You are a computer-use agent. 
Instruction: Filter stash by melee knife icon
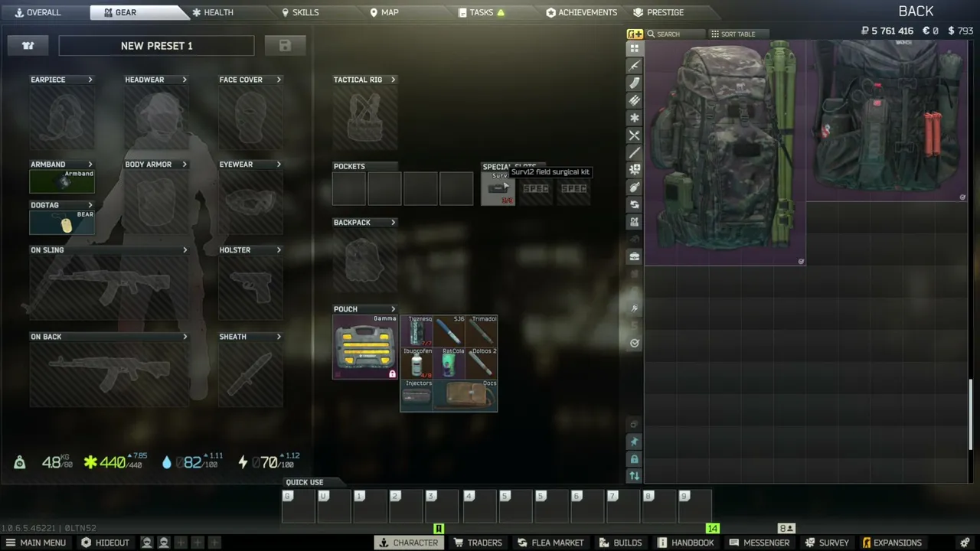pos(635,152)
